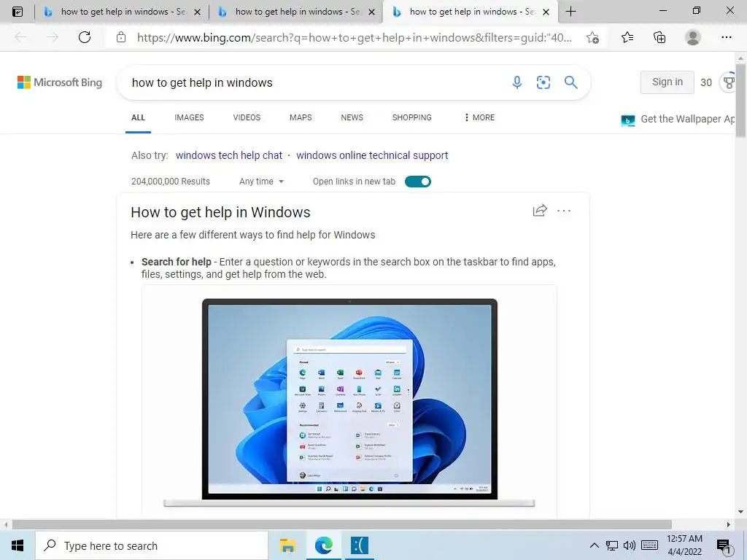Viewport: 747px width, 560px height.
Task: Expand the Any time filter dropdown
Action: tap(261, 182)
